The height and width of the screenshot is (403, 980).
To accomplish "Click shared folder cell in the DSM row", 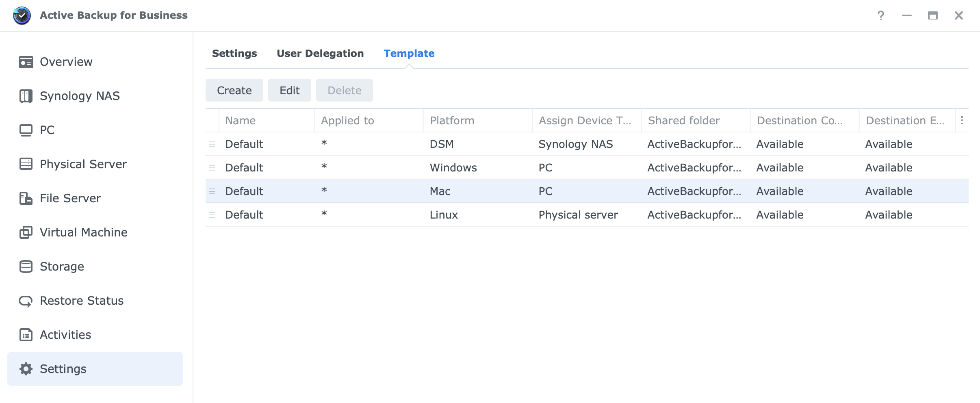I will [x=694, y=144].
